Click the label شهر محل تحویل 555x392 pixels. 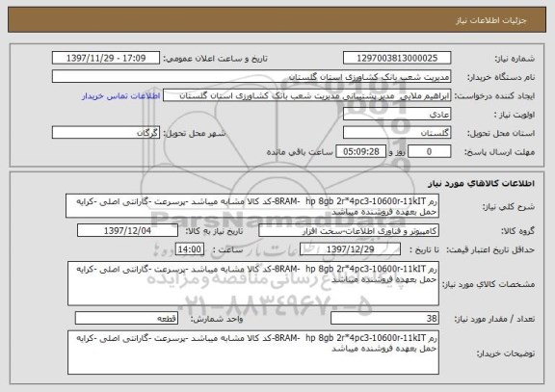point(195,133)
